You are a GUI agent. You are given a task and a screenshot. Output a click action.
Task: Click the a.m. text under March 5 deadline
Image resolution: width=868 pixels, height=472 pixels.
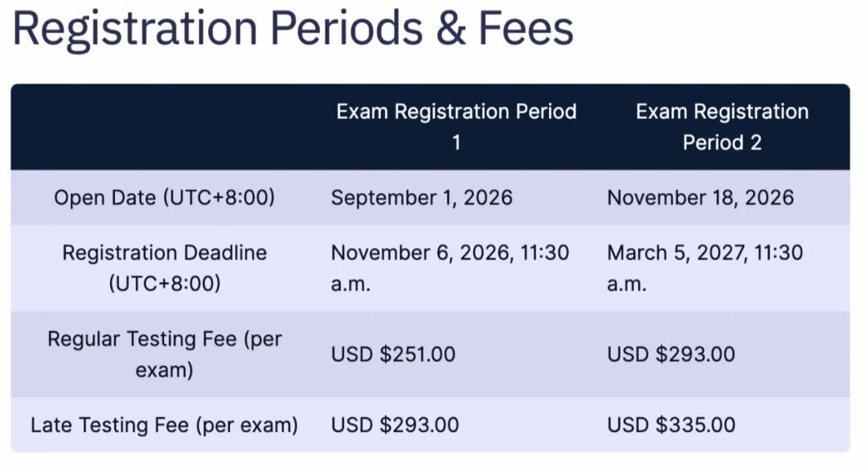627,284
